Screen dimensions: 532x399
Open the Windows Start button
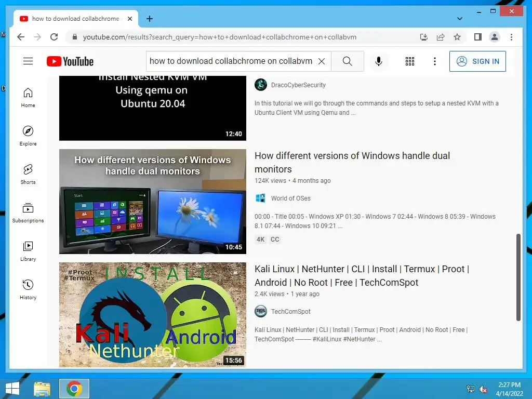pyautogui.click(x=12, y=389)
